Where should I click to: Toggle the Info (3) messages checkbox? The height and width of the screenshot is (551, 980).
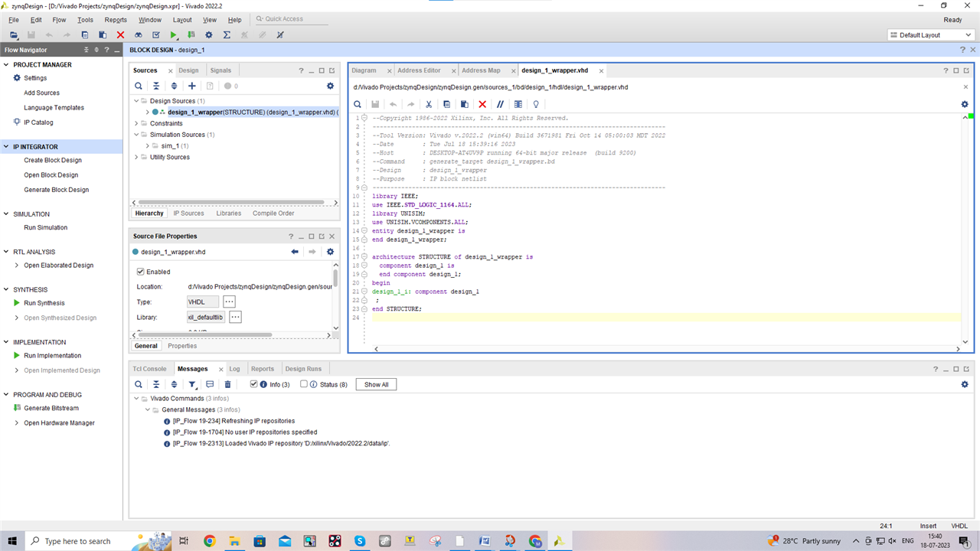pos(254,384)
